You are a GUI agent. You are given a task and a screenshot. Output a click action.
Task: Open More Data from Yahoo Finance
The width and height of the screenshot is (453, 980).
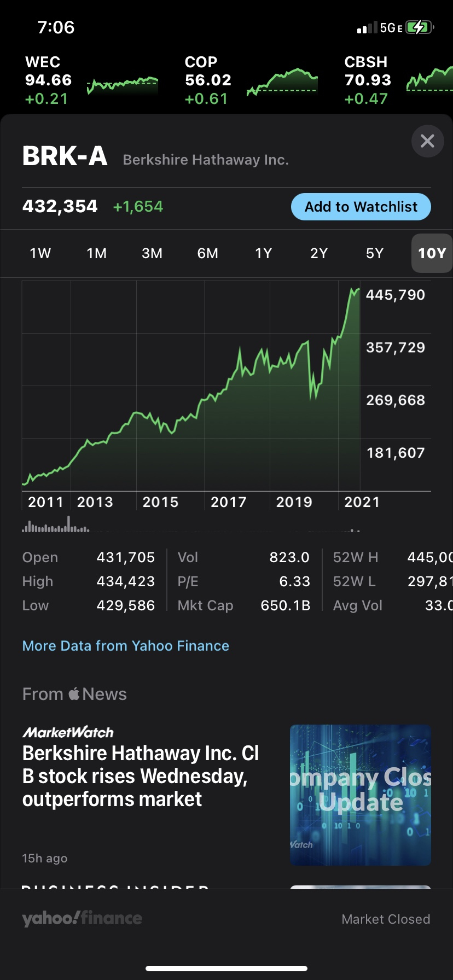(x=126, y=646)
